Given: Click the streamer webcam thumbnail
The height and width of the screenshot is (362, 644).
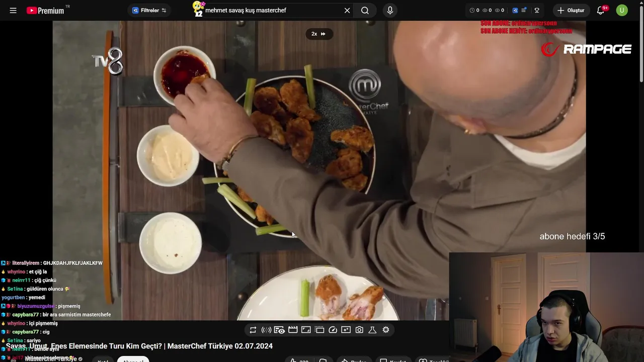Looking at the screenshot, I should pos(546,307).
